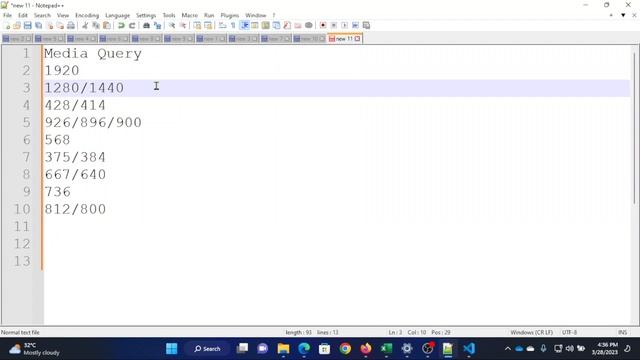Click the Close document toolbar icon
Image resolution: width=640 pixels, height=360 pixels.
[50, 26]
